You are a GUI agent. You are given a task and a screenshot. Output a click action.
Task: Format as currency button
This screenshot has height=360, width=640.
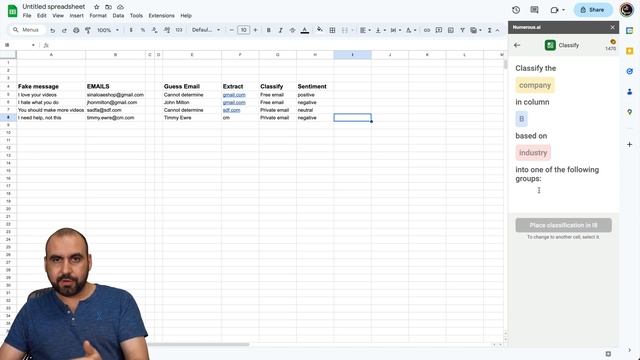click(131, 30)
